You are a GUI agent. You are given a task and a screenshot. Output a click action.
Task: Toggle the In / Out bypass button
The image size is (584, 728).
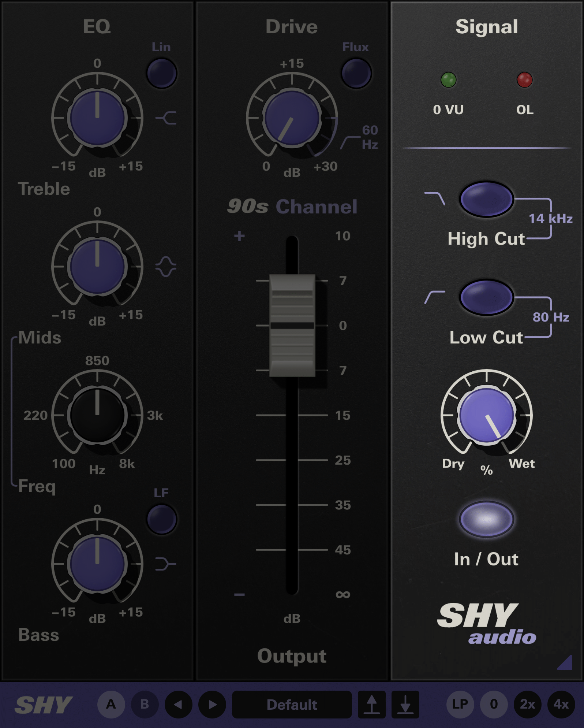pos(487,519)
